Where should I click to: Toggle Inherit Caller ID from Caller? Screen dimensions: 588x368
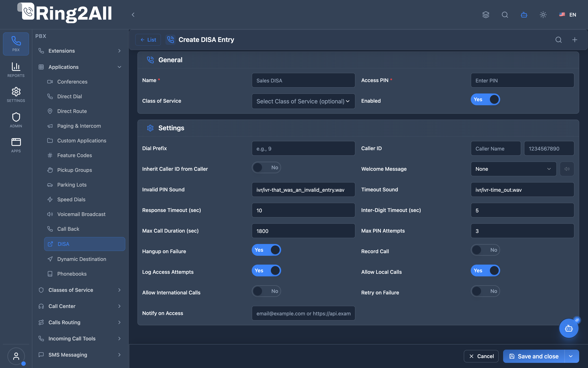(266, 167)
